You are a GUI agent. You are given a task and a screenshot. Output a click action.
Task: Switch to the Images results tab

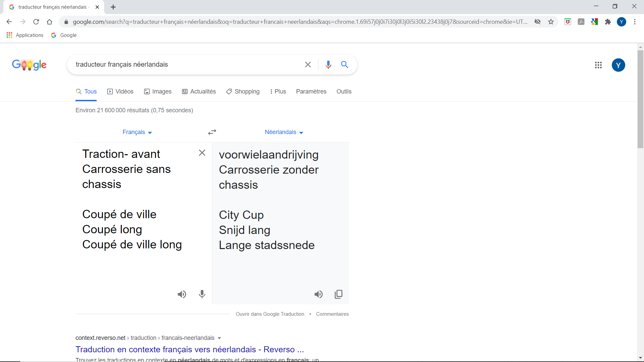click(x=158, y=92)
